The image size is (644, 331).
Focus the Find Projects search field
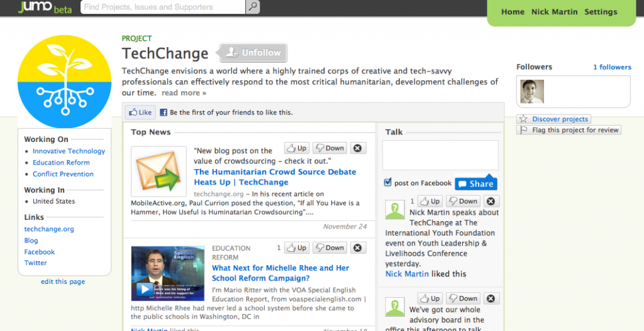pyautogui.click(x=163, y=7)
